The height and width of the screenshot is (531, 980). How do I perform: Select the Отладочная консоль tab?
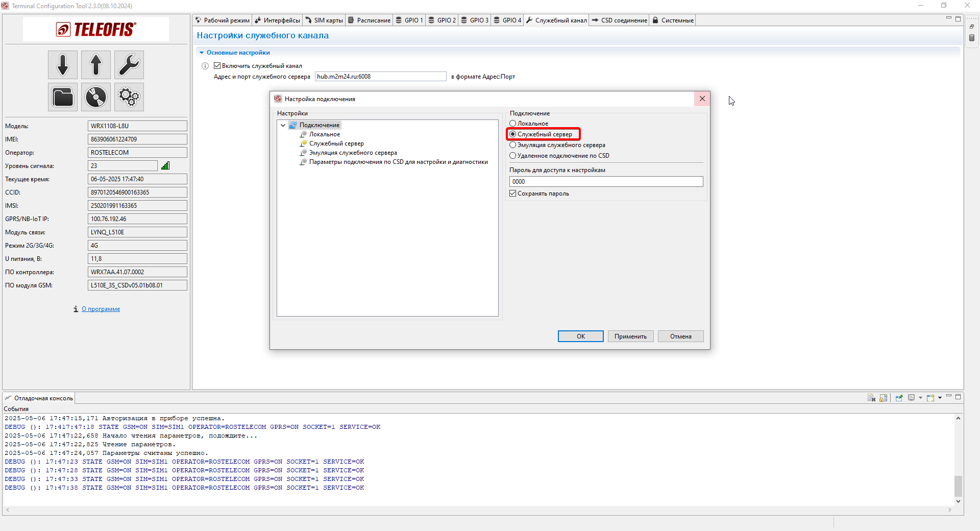coord(39,398)
